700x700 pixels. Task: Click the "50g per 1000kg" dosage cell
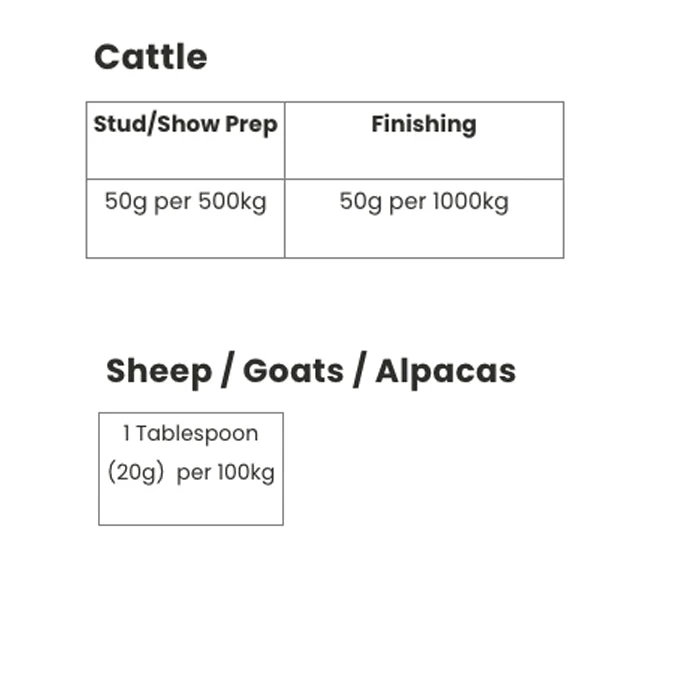423,202
